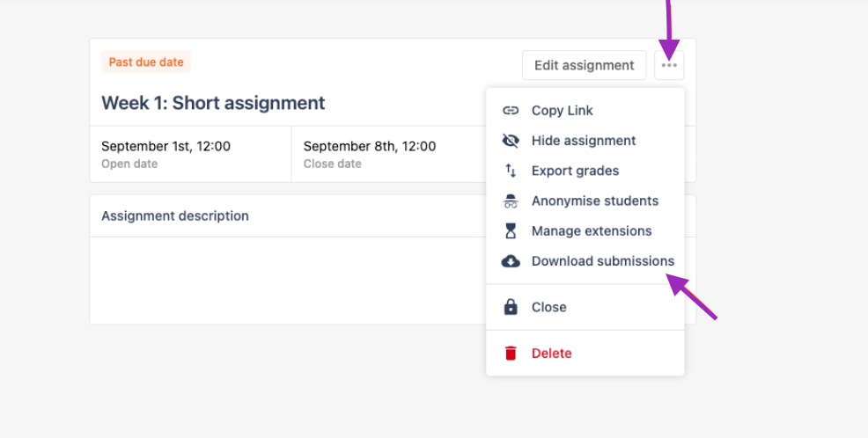Viewport: 868px width, 438px height.
Task: Click the Close date label
Action: pyautogui.click(x=332, y=164)
